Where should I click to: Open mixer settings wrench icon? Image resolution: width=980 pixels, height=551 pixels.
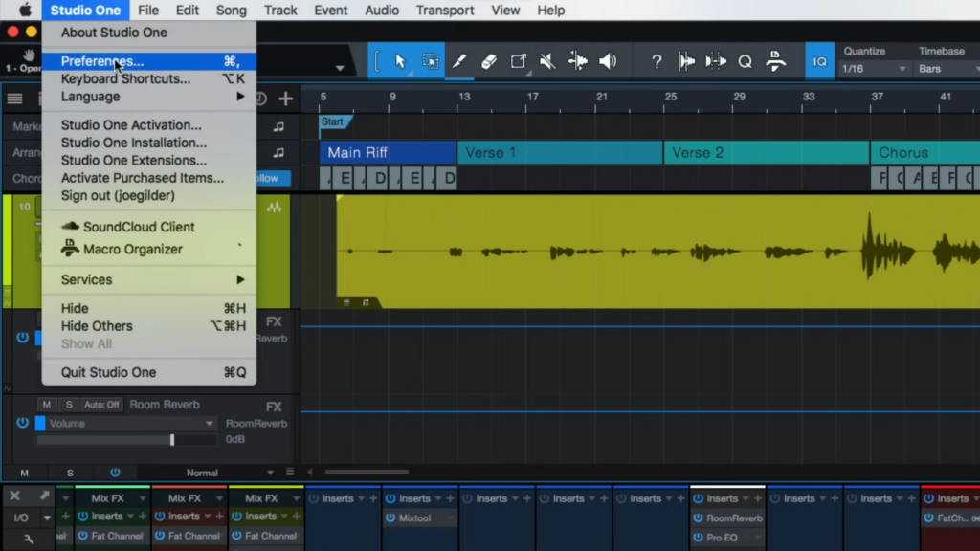29,539
